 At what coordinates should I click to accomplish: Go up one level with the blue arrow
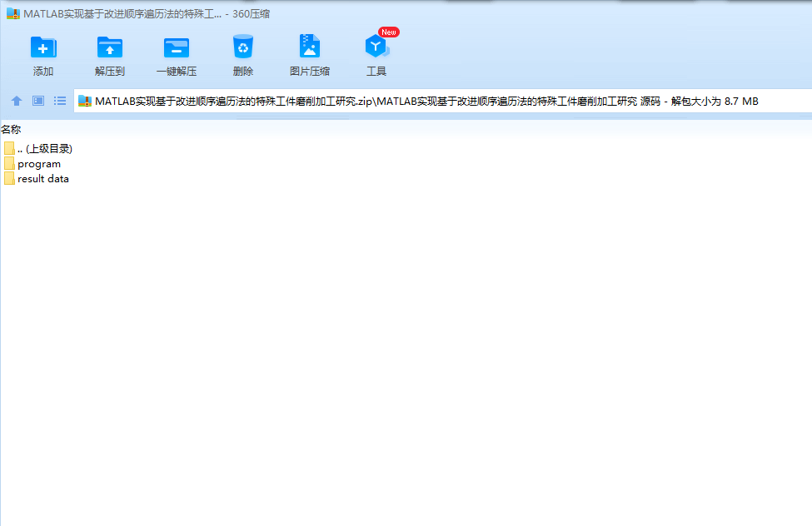pos(17,101)
